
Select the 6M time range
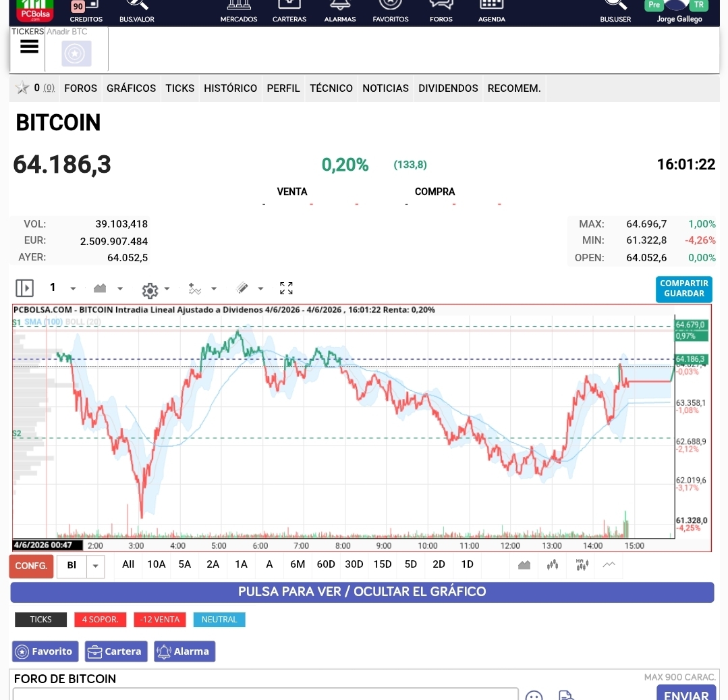[298, 564]
